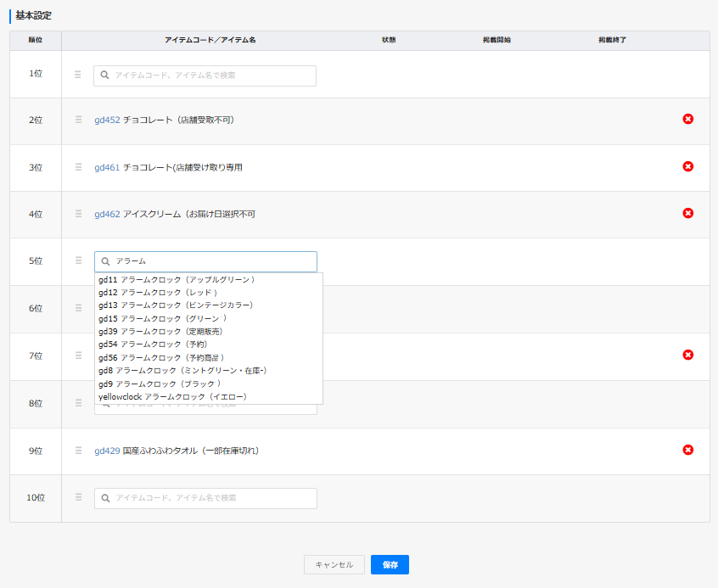The width and height of the screenshot is (718, 588).
Task: Click the red delete icon in 7位 row
Action: coord(687,355)
